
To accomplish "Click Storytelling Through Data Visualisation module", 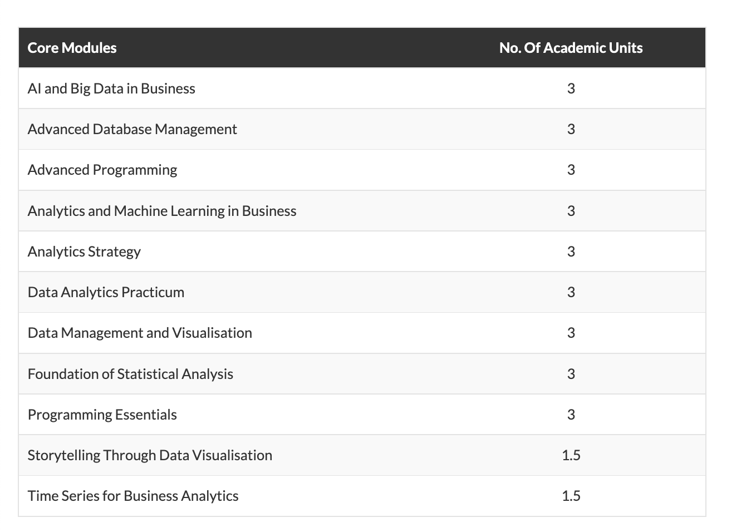I will 150,455.
